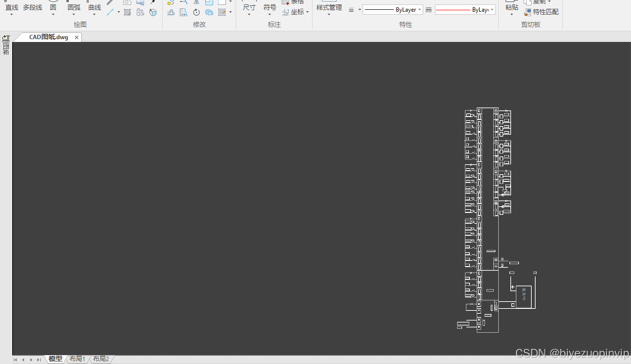Click the hatch edit pencil icon
This screenshot has height=364, width=631.
tap(222, 12)
